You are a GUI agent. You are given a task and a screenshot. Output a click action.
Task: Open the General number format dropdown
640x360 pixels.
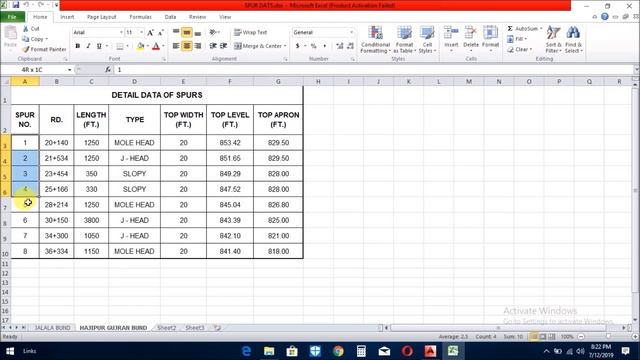(351, 32)
